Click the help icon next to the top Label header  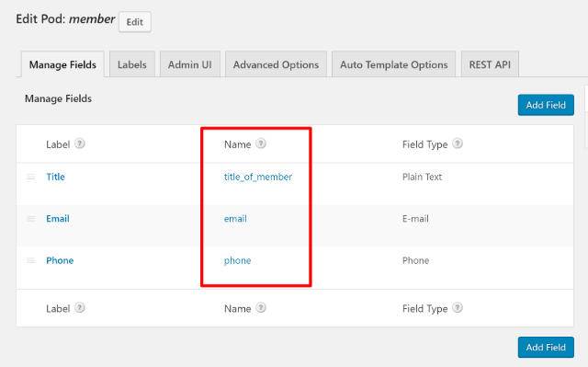[x=80, y=143]
